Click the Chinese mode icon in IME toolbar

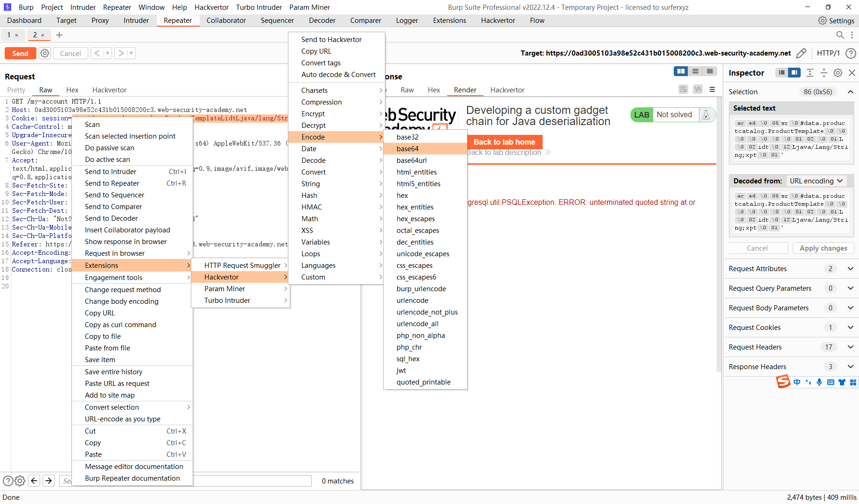pos(797,382)
